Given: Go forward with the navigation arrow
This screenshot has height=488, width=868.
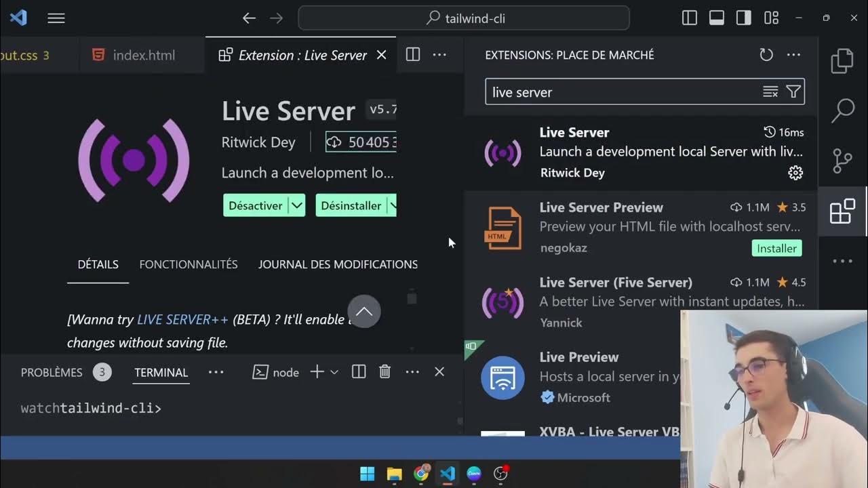Looking at the screenshot, I should click(x=277, y=18).
